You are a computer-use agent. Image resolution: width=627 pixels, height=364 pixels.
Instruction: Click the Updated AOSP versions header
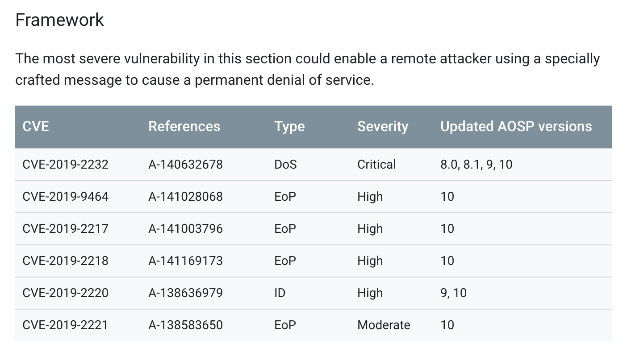tap(516, 127)
